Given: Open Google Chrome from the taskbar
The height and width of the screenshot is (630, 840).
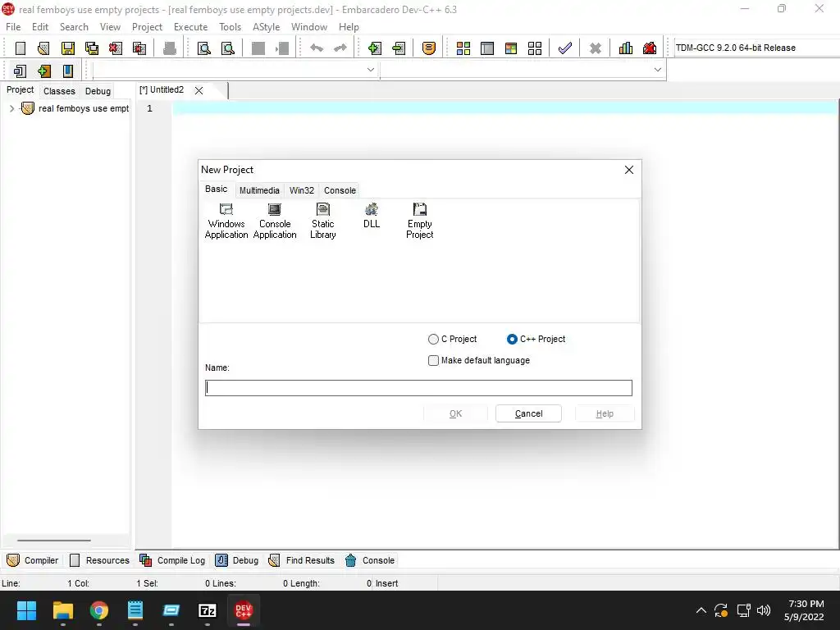Looking at the screenshot, I should click(x=99, y=610).
